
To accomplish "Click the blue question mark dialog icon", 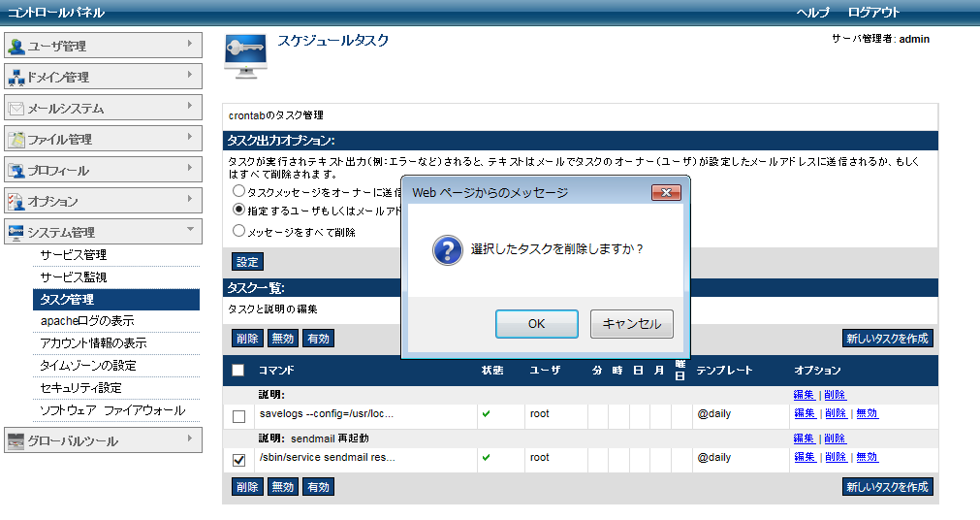I will tap(447, 249).
